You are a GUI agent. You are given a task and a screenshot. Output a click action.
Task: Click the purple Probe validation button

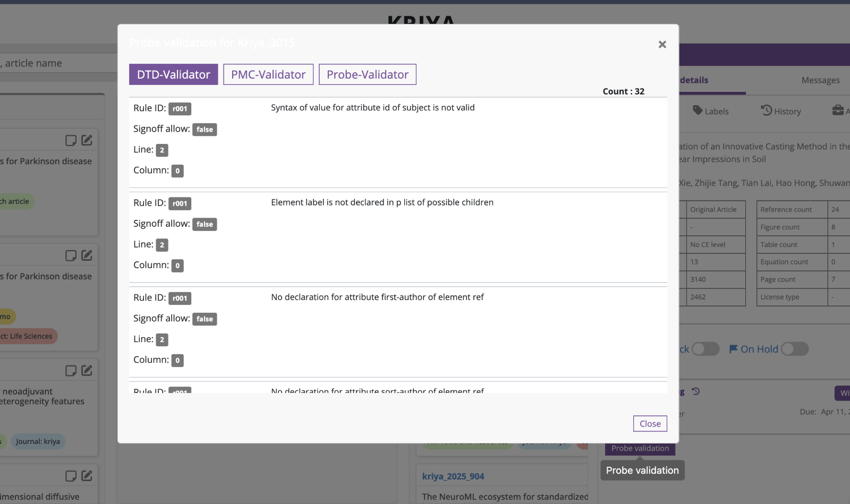[x=640, y=449]
